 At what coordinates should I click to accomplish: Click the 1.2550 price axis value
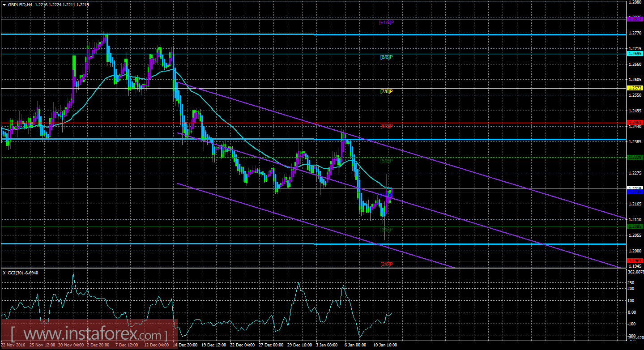(x=635, y=95)
